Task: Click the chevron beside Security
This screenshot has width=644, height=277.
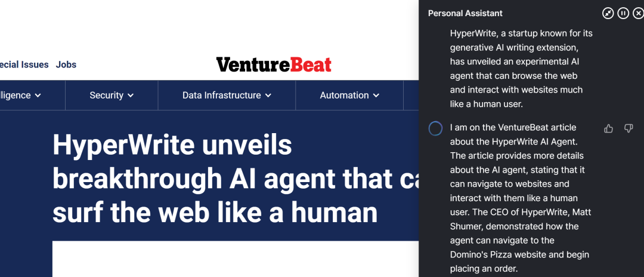Action: coord(131,96)
